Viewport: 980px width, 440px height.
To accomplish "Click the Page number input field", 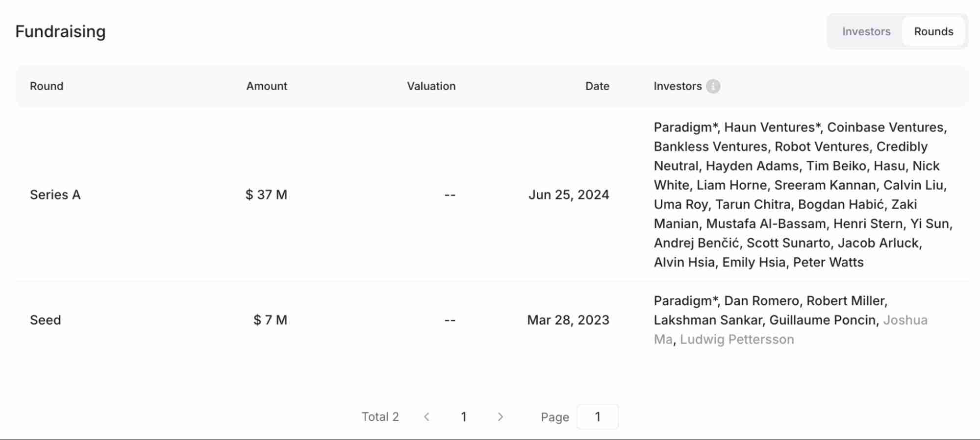I will coord(597,416).
